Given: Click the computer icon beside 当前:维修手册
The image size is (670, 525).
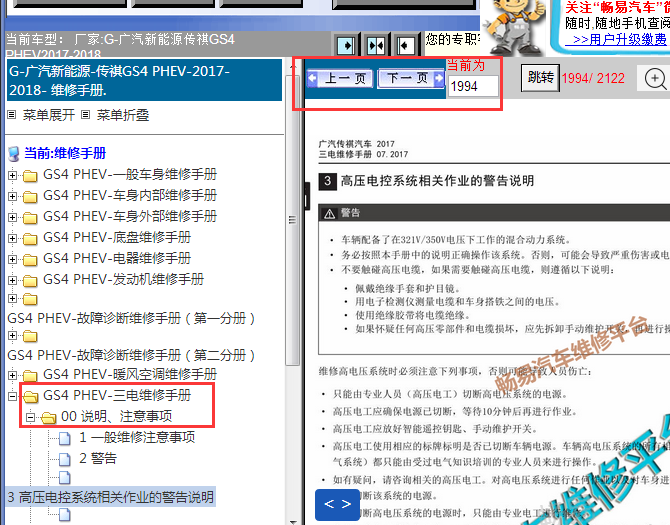Looking at the screenshot, I should pyautogui.click(x=14, y=154).
